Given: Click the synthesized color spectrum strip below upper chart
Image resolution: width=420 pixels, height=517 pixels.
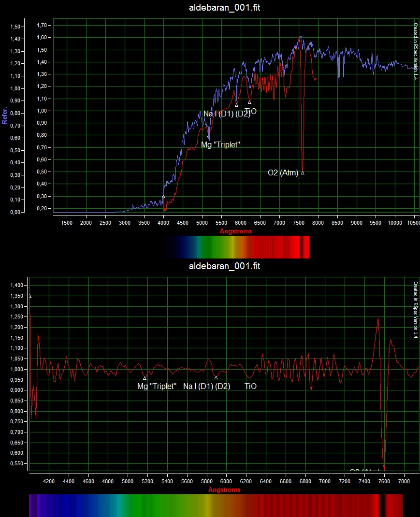Looking at the screenshot, I should 236,247.
